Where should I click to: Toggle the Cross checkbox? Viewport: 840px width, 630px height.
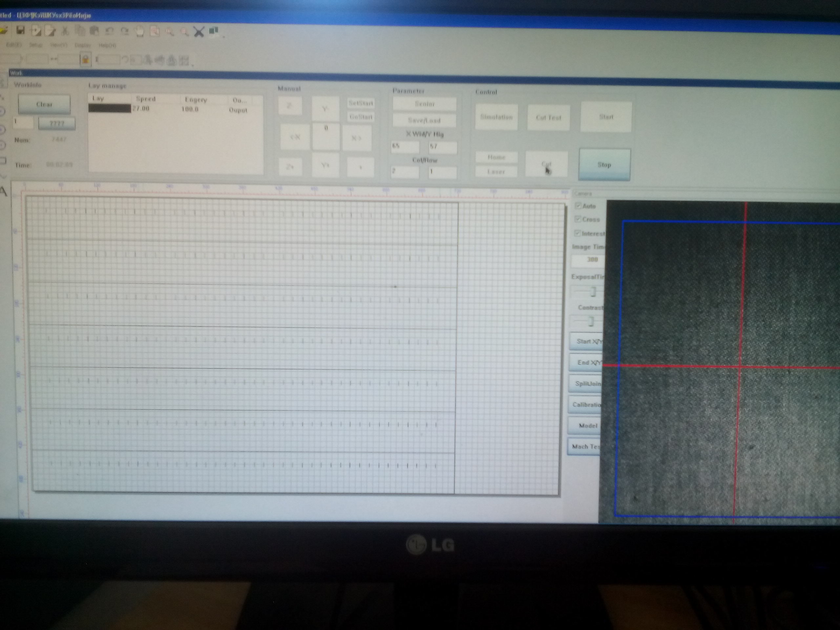578,219
